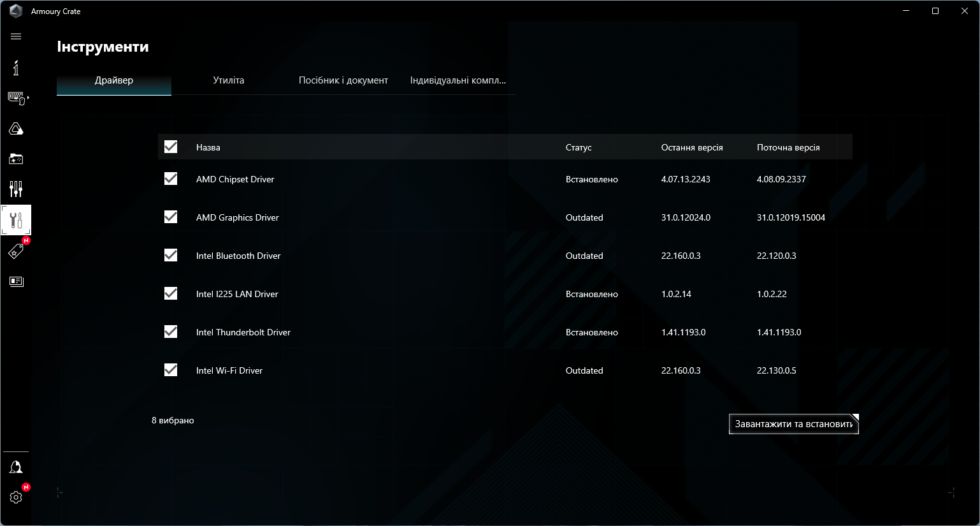Select the Intel Thunderbolt Driver name
The image size is (980, 526).
click(243, 332)
